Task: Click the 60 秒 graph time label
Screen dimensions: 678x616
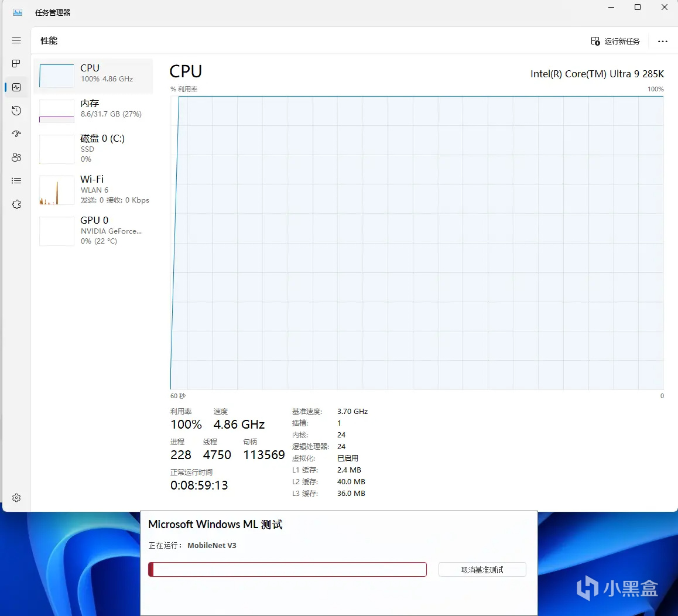Action: [178, 396]
